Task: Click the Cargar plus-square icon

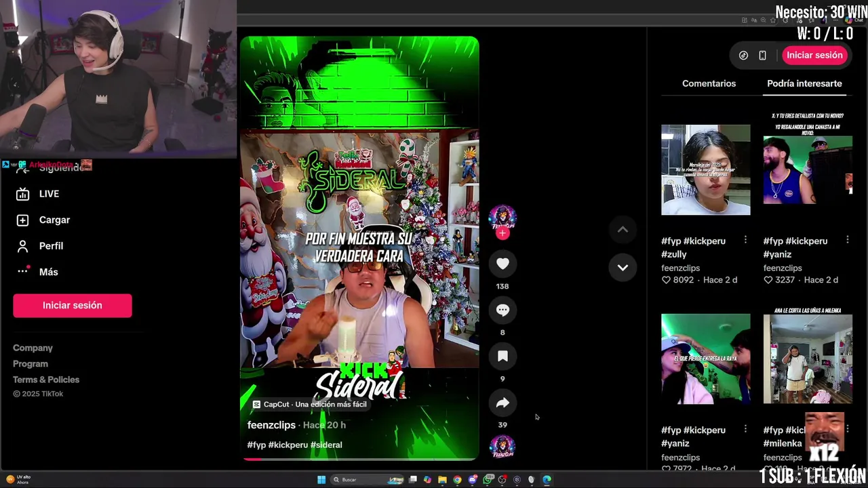Action: click(x=22, y=220)
